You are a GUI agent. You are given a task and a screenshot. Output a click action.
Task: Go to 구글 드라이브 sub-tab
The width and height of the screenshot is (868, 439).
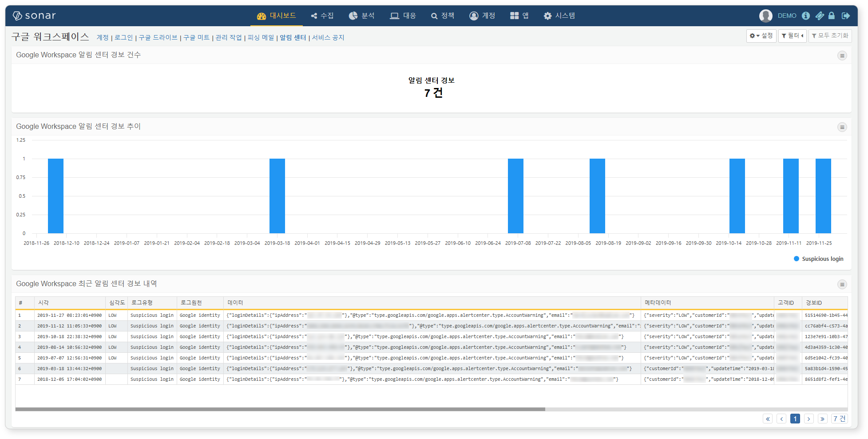[158, 38]
